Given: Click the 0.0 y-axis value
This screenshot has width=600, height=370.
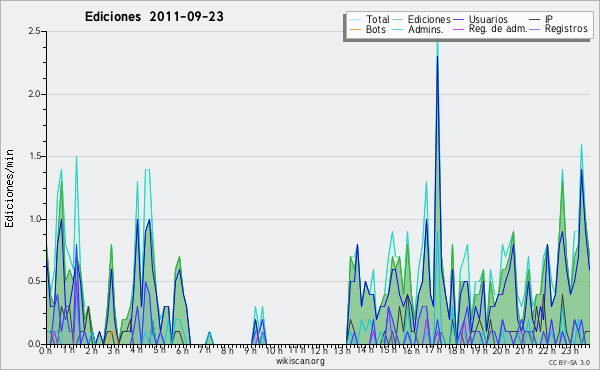Looking at the screenshot, I should [x=34, y=344].
